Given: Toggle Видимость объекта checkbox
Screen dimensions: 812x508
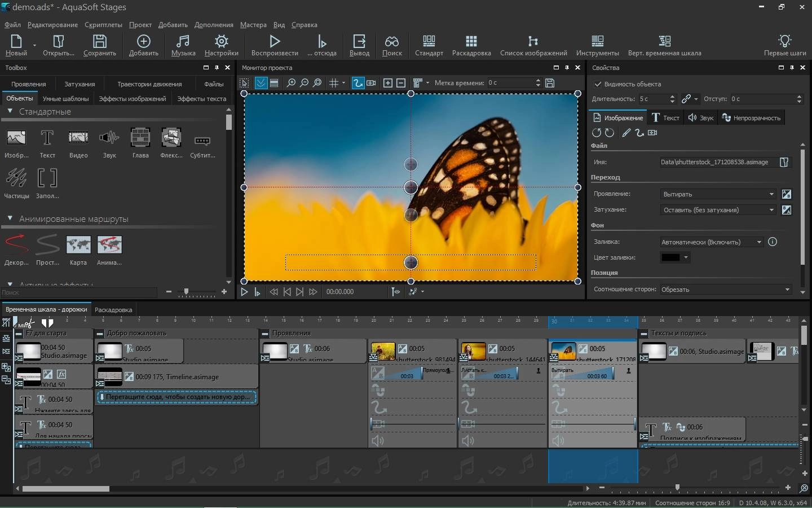Looking at the screenshot, I should (598, 84).
